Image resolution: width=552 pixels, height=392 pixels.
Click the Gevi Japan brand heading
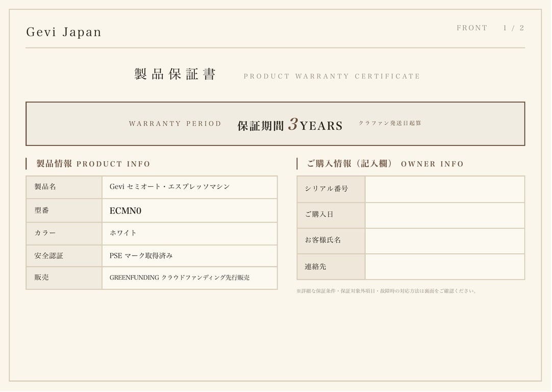click(64, 32)
